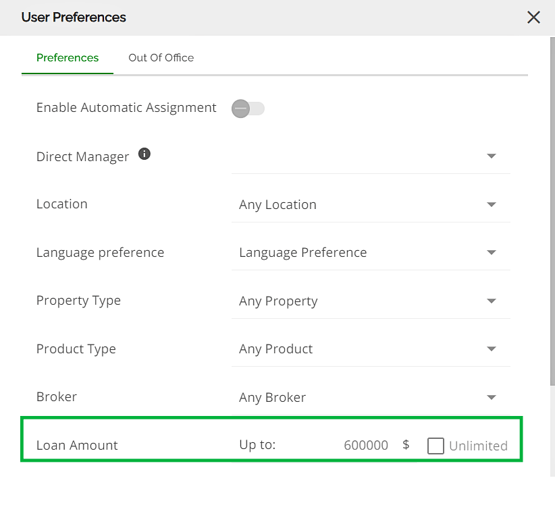Expand the Broker dropdown arrow

click(491, 397)
